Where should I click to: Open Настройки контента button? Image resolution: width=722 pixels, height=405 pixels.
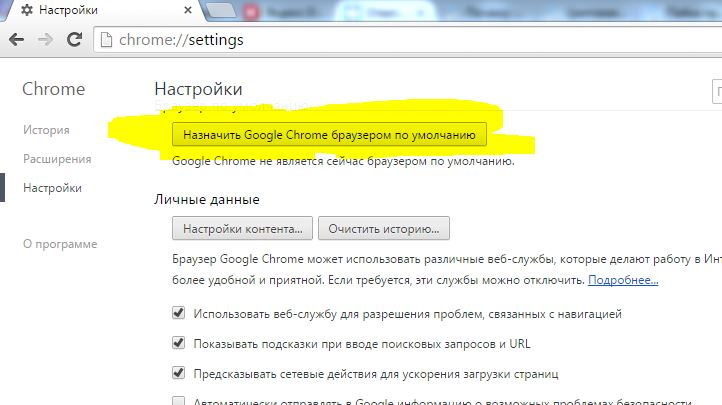coord(242,228)
